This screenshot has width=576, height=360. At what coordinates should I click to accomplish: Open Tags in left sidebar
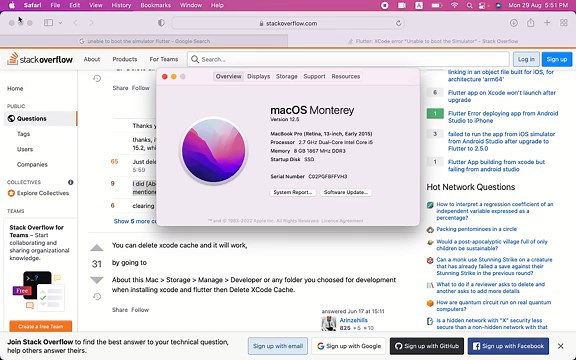coord(23,134)
